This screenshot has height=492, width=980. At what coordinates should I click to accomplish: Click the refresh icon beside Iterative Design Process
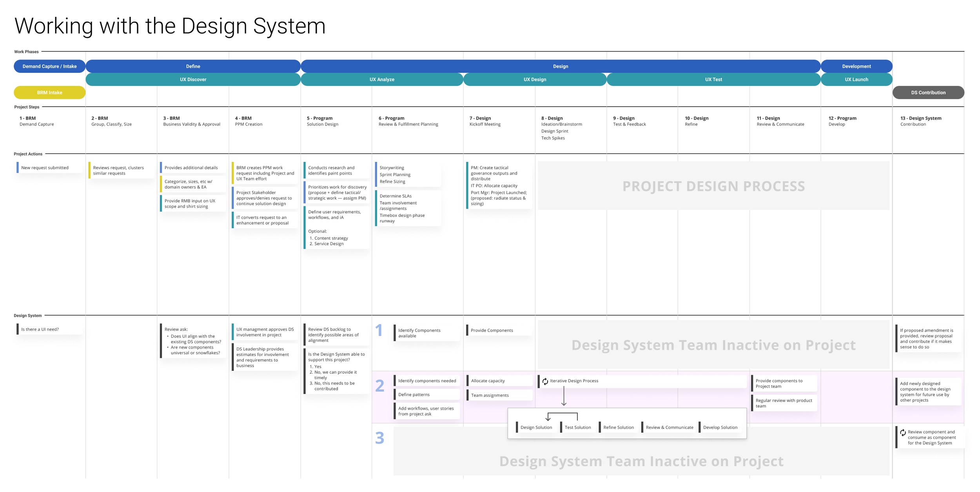tap(545, 381)
